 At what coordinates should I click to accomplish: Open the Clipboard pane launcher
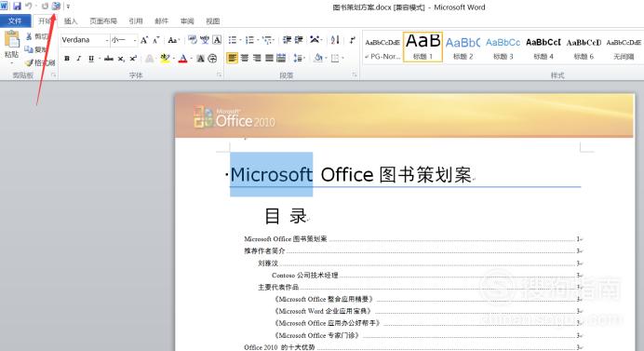click(x=53, y=74)
